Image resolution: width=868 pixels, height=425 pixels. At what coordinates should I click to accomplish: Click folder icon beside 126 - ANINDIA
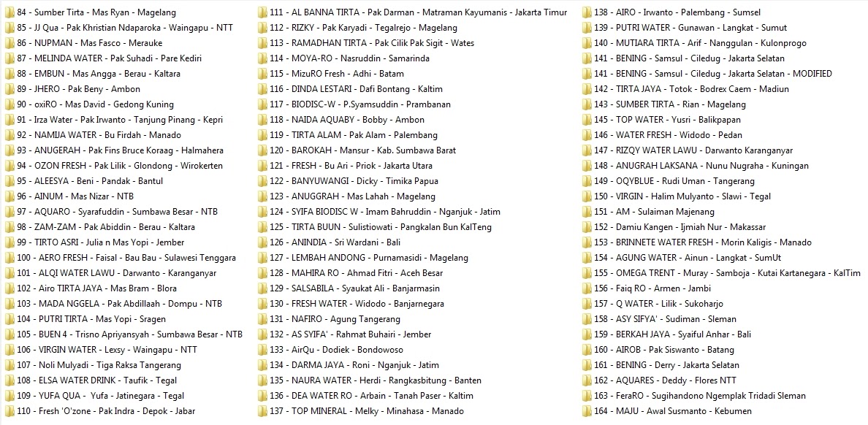click(x=262, y=242)
